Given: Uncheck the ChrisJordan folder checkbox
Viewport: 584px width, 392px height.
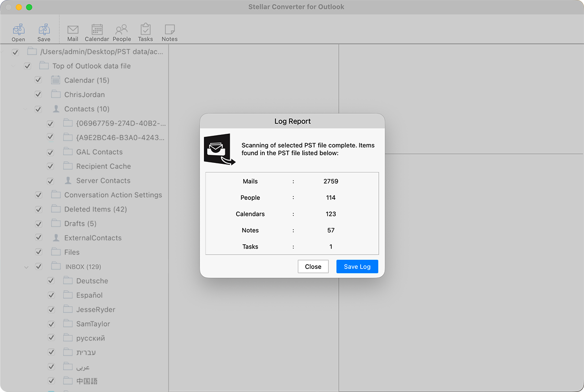Looking at the screenshot, I should pos(38,94).
